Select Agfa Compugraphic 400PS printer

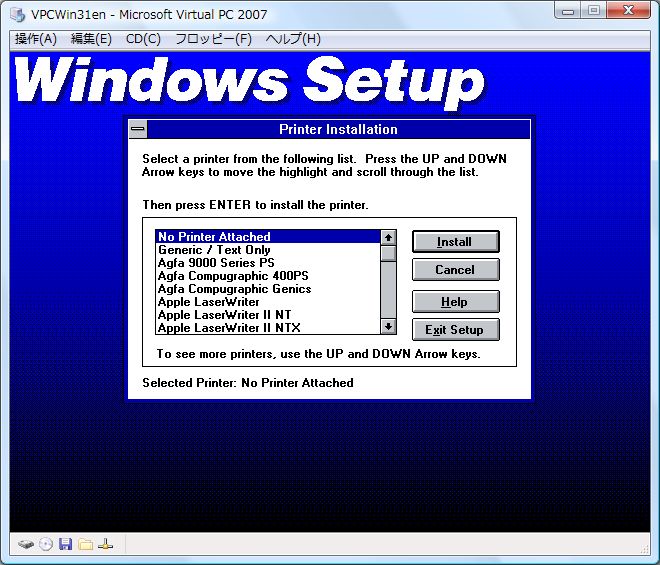point(268,276)
